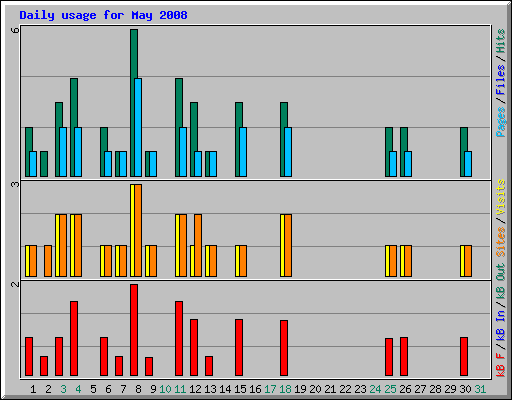Click the day 8 label on the axis
The width and height of the screenshot is (512, 400).
pos(138,389)
